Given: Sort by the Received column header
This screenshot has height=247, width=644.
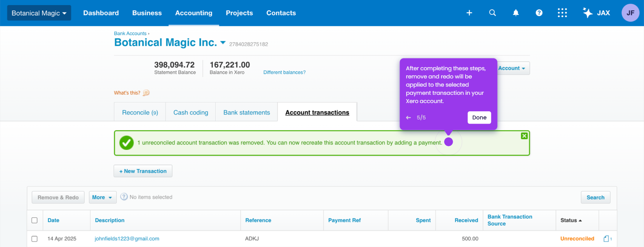Looking at the screenshot, I should coord(466,220).
